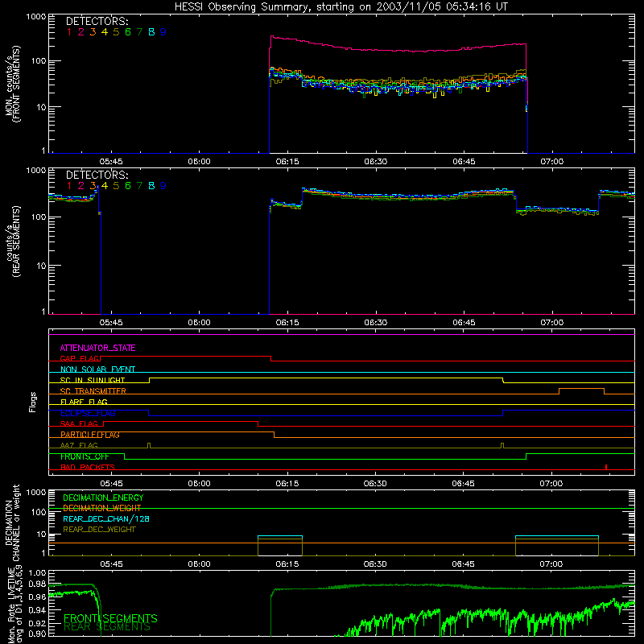Click the 06:30 tick label under the top plot
This screenshot has width=644, height=644.
pyautogui.click(x=375, y=162)
